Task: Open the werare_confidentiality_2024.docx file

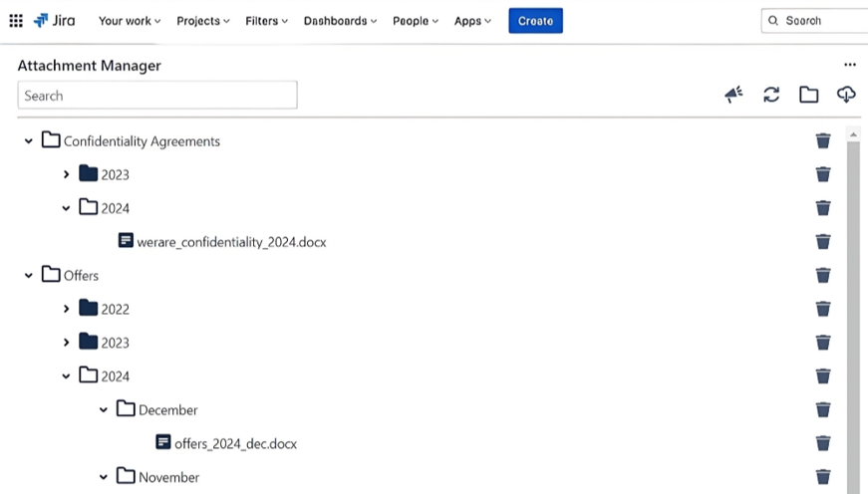Action: [x=231, y=242]
